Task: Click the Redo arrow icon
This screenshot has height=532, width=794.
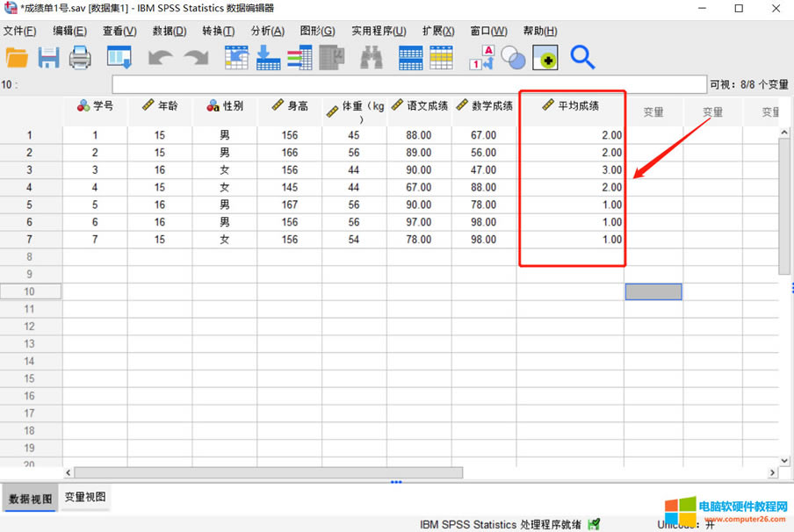Action: [195, 58]
